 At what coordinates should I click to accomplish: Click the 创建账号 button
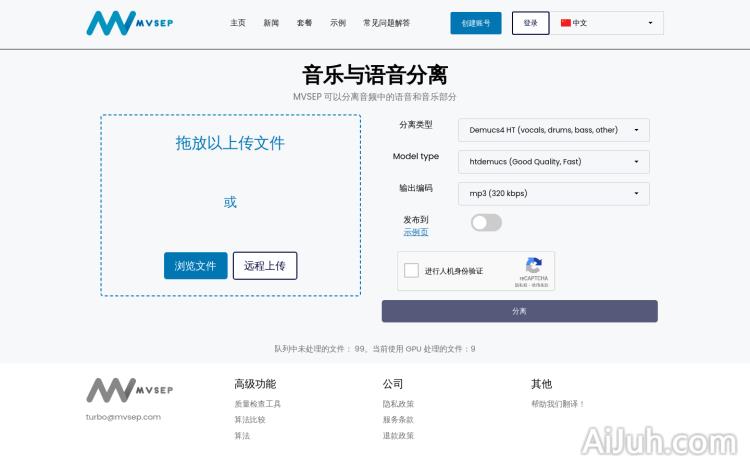[x=476, y=23]
